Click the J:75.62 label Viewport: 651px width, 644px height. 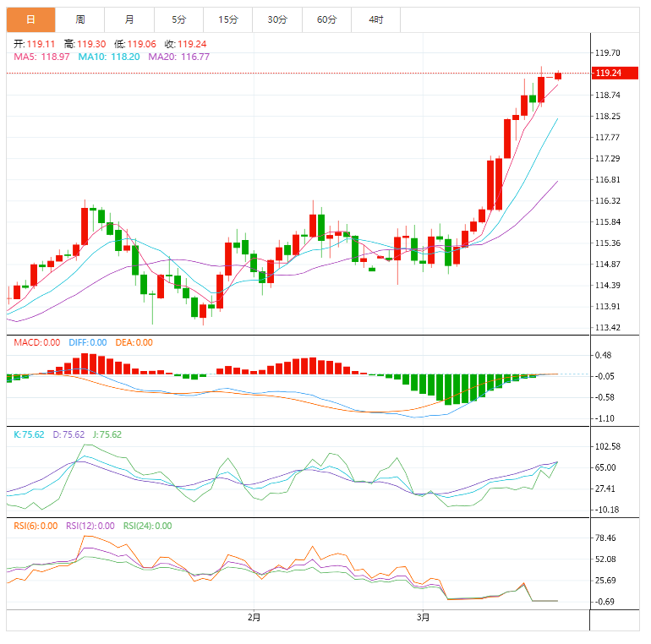[x=107, y=435]
